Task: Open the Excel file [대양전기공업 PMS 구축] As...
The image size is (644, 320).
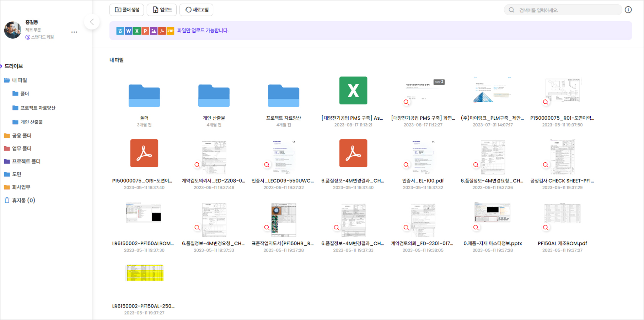Action: click(x=353, y=91)
